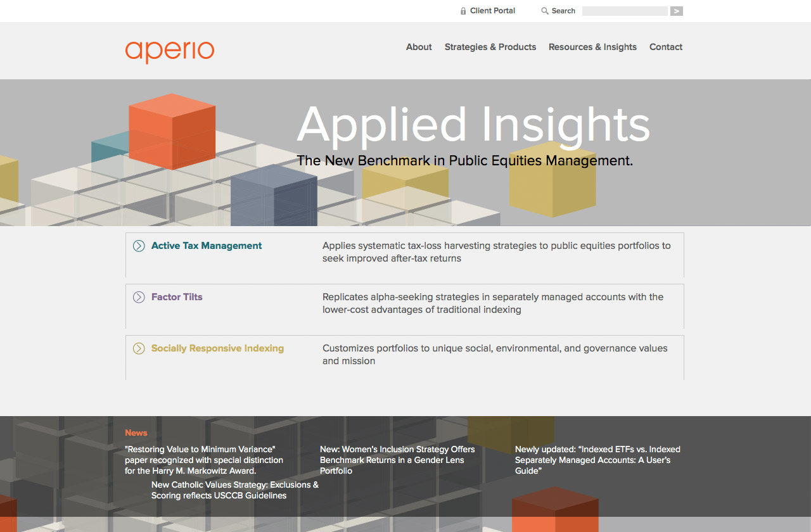Click the Client Portal lock icon
Screen dimensions: 811x532
point(463,11)
